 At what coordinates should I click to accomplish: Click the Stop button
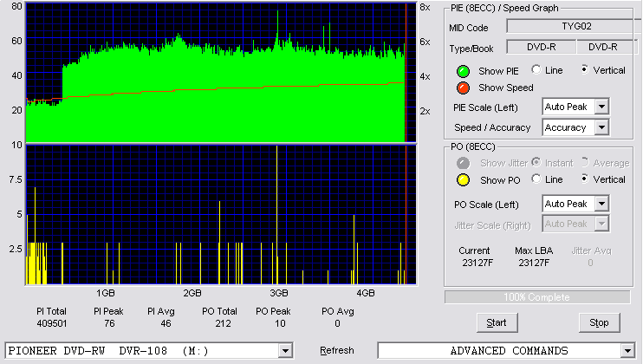(599, 323)
